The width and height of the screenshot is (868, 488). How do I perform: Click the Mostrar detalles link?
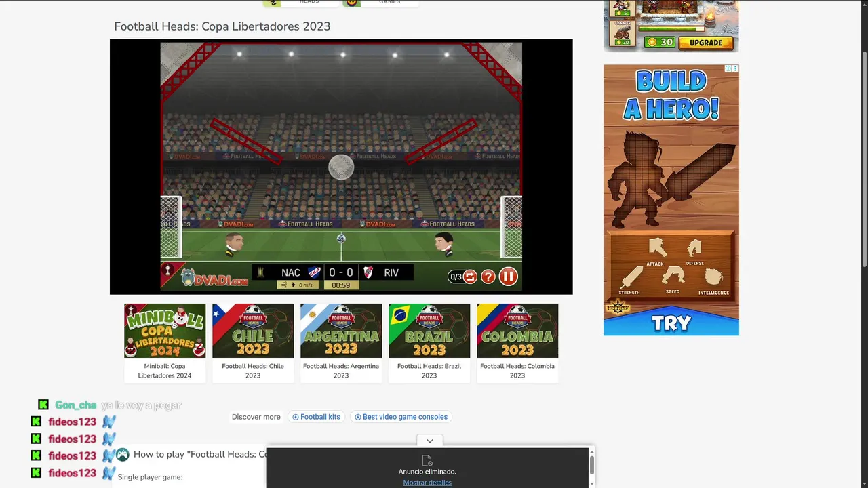[427, 483]
